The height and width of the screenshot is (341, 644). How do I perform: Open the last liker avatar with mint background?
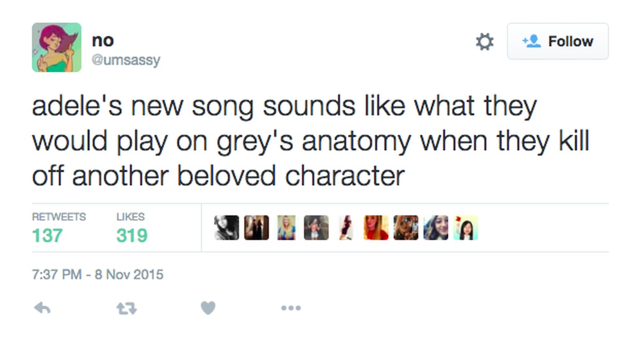coord(466,228)
